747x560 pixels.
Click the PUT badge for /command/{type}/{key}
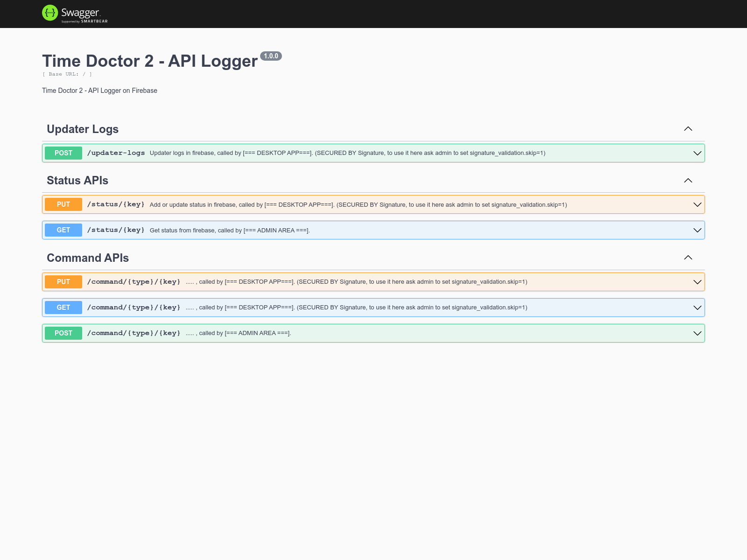(x=63, y=282)
